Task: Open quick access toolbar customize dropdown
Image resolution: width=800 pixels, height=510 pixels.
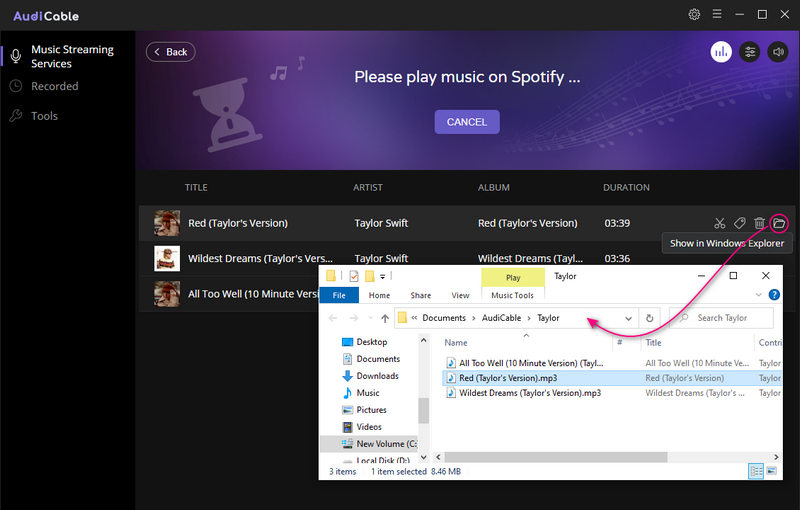Action: 382,276
